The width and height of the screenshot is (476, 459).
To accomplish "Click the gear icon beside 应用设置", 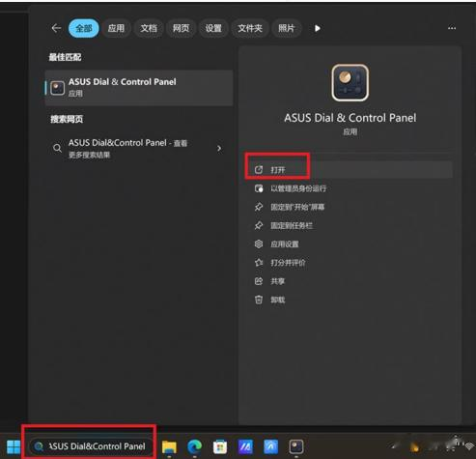I will point(259,244).
